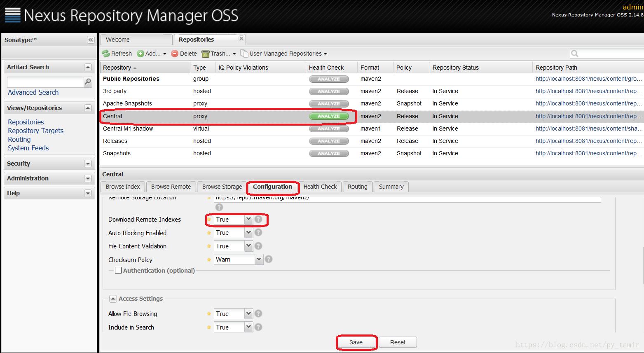The width and height of the screenshot is (644, 353).
Task: Click the Delete repository icon
Action: (175, 54)
